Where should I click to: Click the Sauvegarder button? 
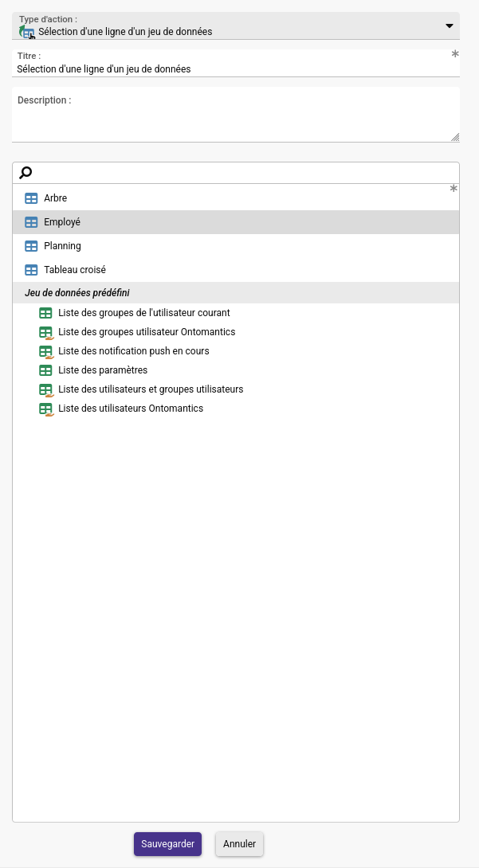pyautogui.click(x=168, y=844)
